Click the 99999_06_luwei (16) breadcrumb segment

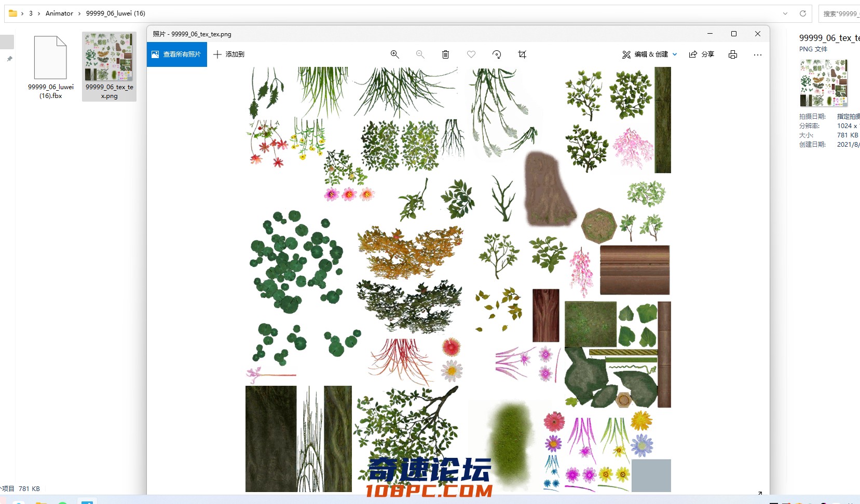click(116, 13)
